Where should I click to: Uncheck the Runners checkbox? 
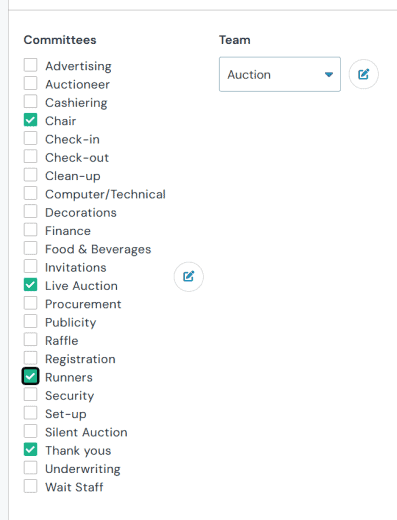(x=30, y=376)
